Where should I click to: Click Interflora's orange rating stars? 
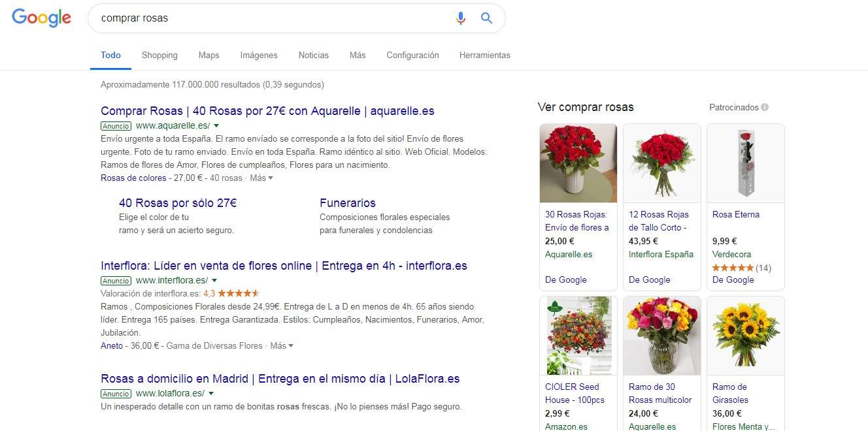pos(239,293)
